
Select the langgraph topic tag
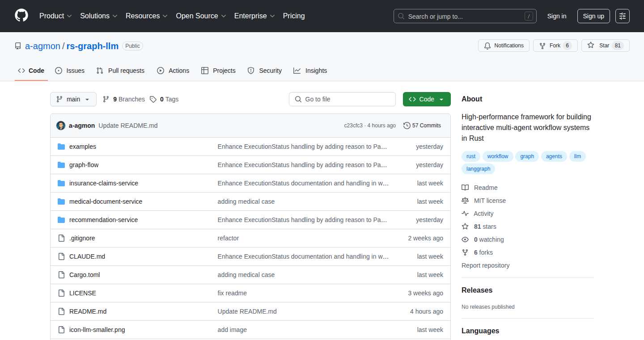pyautogui.click(x=479, y=169)
